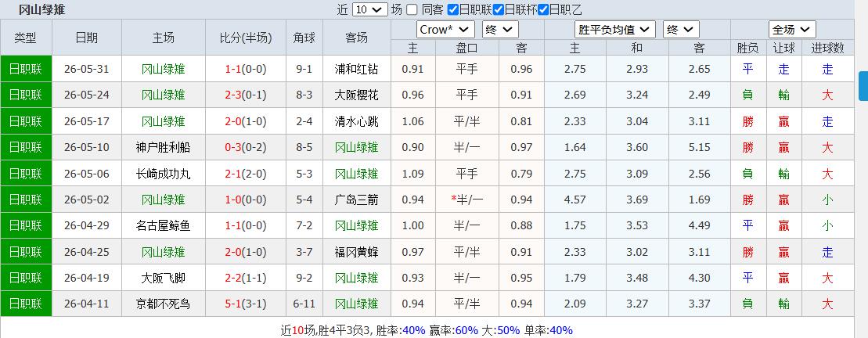
Task: Click the 进球数 column header
Action: tap(827, 49)
